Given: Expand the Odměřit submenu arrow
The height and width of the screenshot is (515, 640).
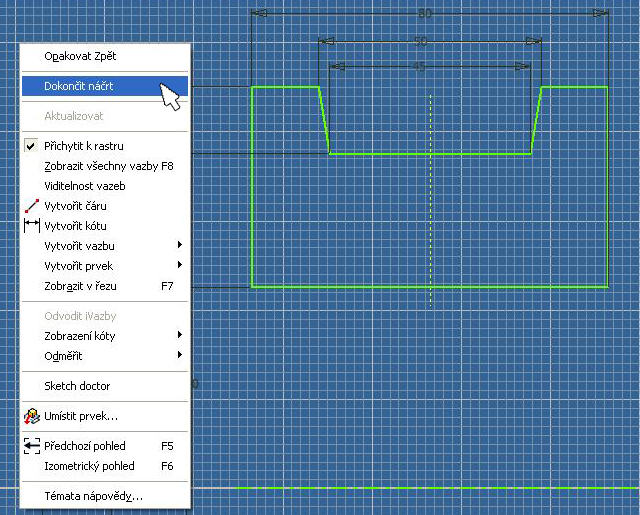Looking at the screenshot, I should click(180, 355).
